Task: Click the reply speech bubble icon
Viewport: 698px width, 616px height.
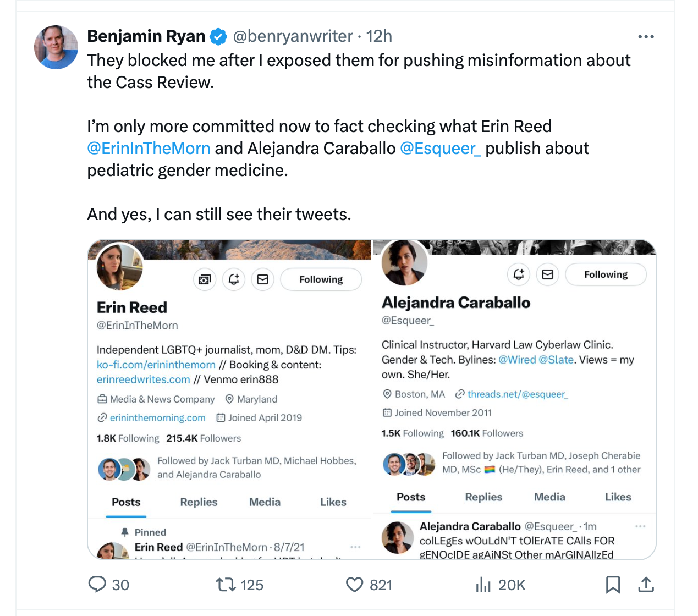Action: (x=97, y=584)
